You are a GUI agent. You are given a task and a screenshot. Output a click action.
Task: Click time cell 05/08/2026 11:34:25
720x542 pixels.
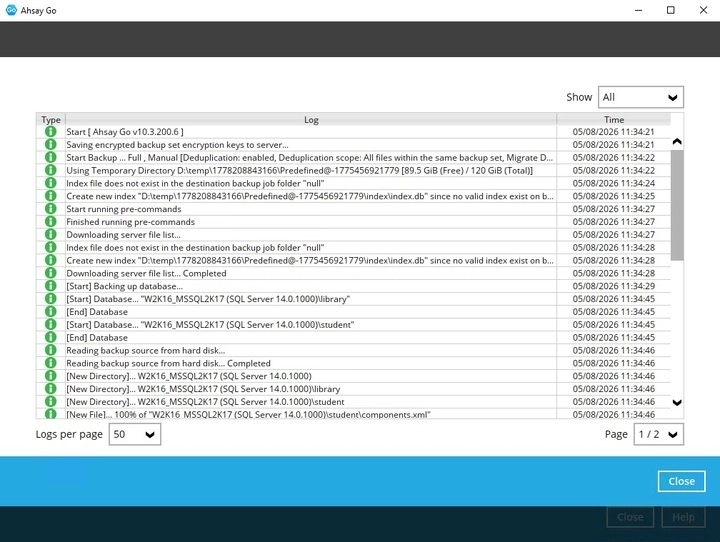tap(613, 196)
